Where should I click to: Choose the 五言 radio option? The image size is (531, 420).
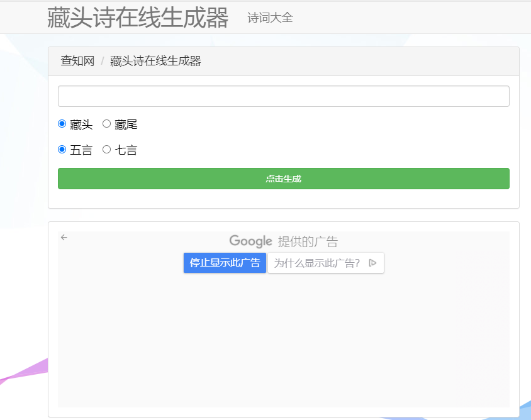coord(62,150)
